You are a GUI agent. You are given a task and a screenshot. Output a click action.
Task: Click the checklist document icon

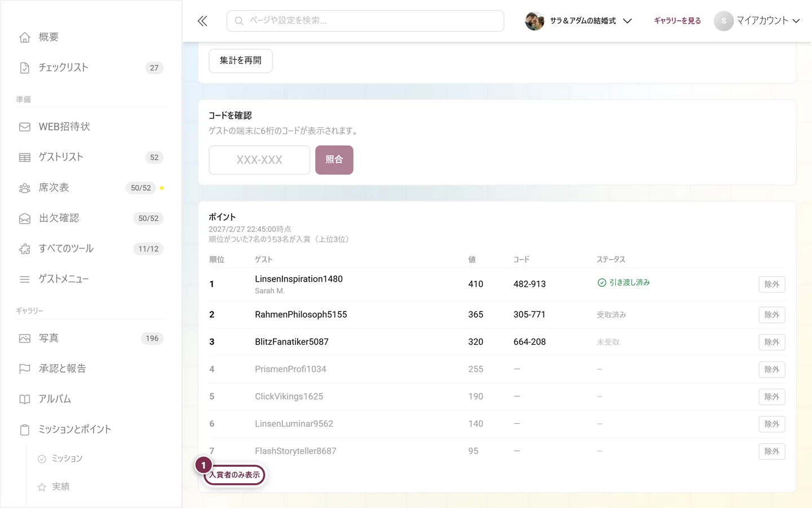click(x=25, y=68)
